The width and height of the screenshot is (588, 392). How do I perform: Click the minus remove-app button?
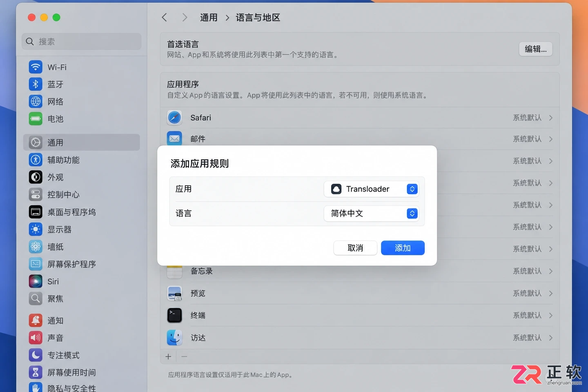pyautogui.click(x=184, y=356)
